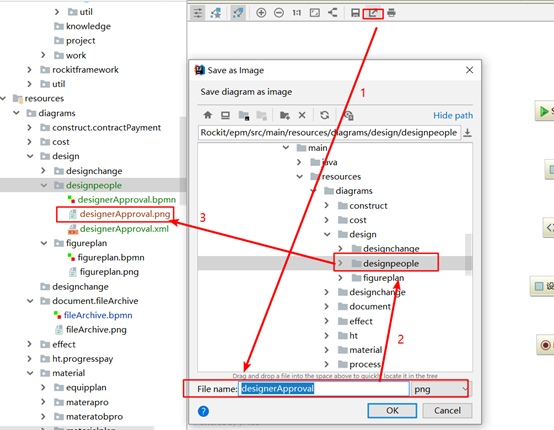Expand equipplan folder in project tree
The image size is (554, 430).
click(43, 387)
